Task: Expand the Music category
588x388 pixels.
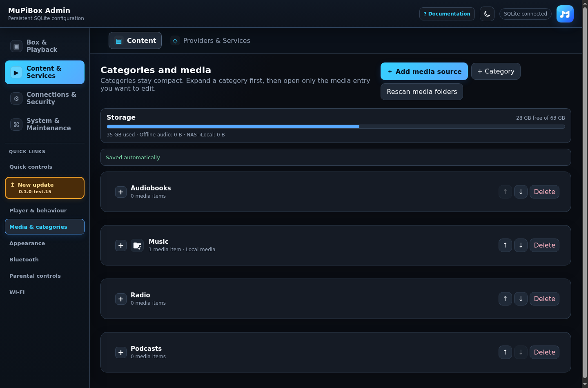Action: tap(121, 245)
